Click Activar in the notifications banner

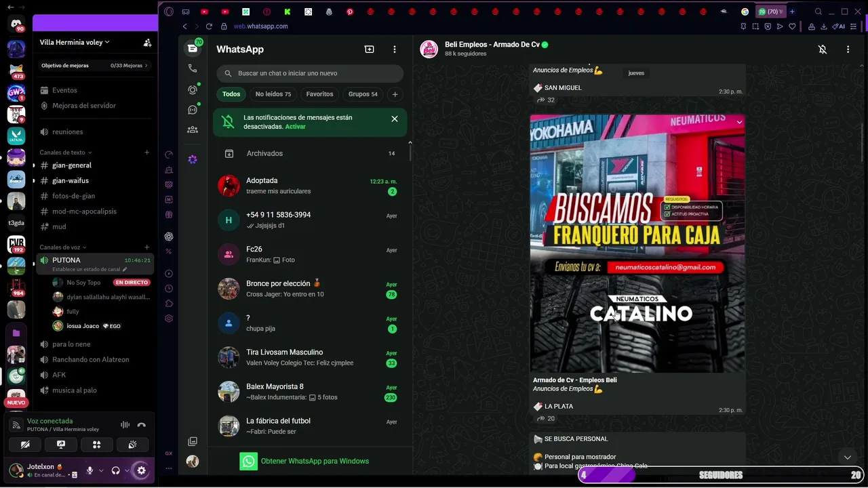point(295,127)
